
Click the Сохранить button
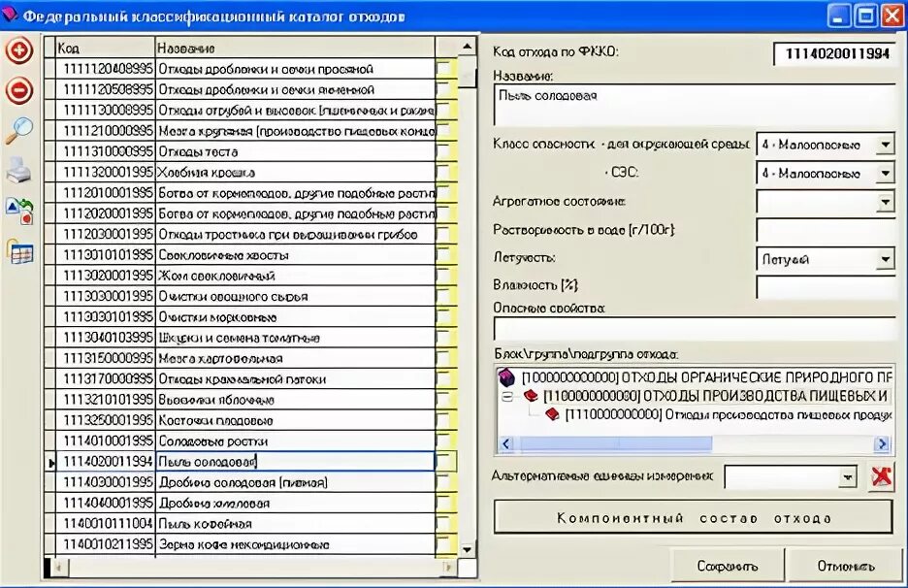[x=728, y=566]
